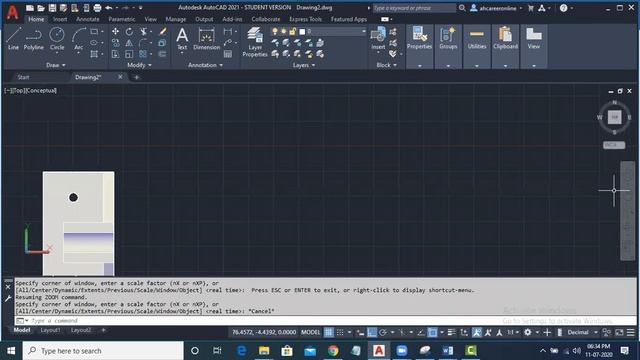
Task: Toggle ortho mode in status bar
Action: 372,333
